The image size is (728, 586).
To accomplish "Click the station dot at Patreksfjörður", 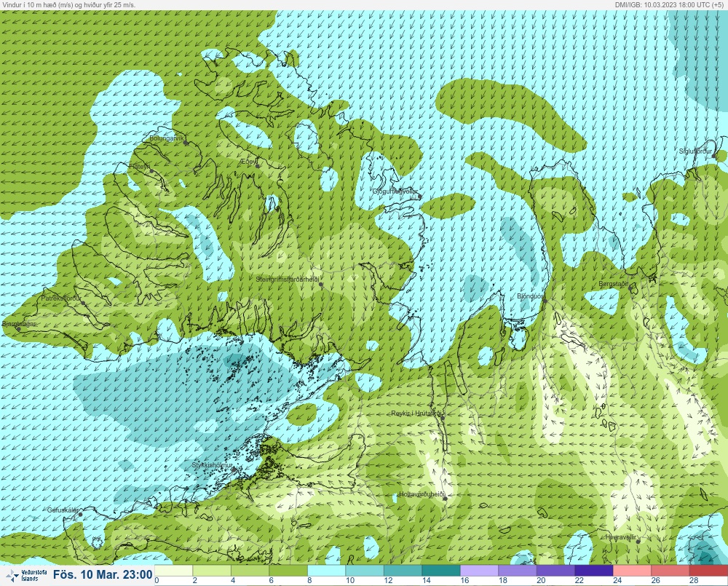I will click(x=83, y=303).
